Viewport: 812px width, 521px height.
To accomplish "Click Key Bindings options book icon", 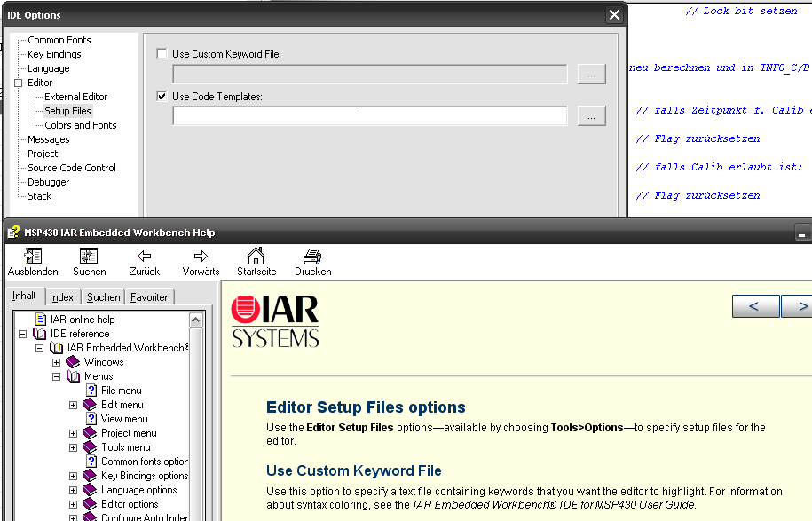I will click(90, 476).
